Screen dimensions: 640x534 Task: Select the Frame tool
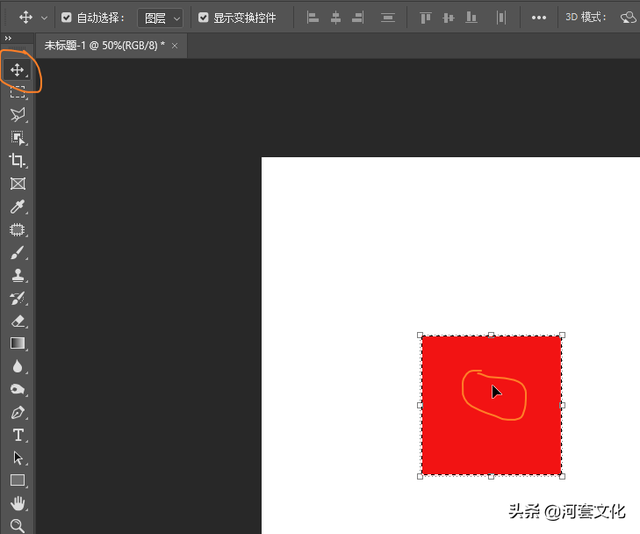[18, 184]
